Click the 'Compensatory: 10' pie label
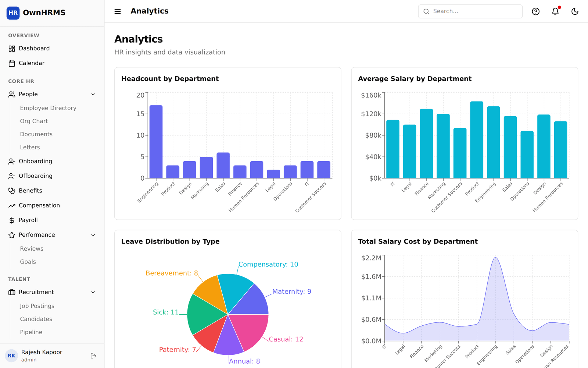Viewport: 588px width, 368px height. tap(268, 265)
